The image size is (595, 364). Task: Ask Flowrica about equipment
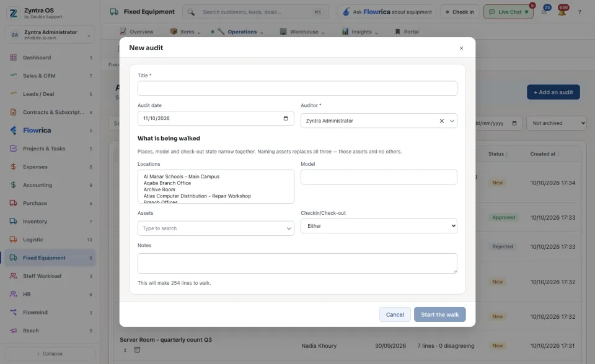[387, 12]
